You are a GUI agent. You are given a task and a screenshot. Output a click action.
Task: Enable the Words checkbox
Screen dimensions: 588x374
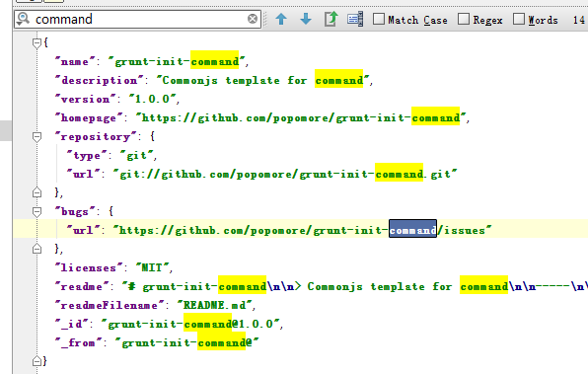[x=519, y=19]
